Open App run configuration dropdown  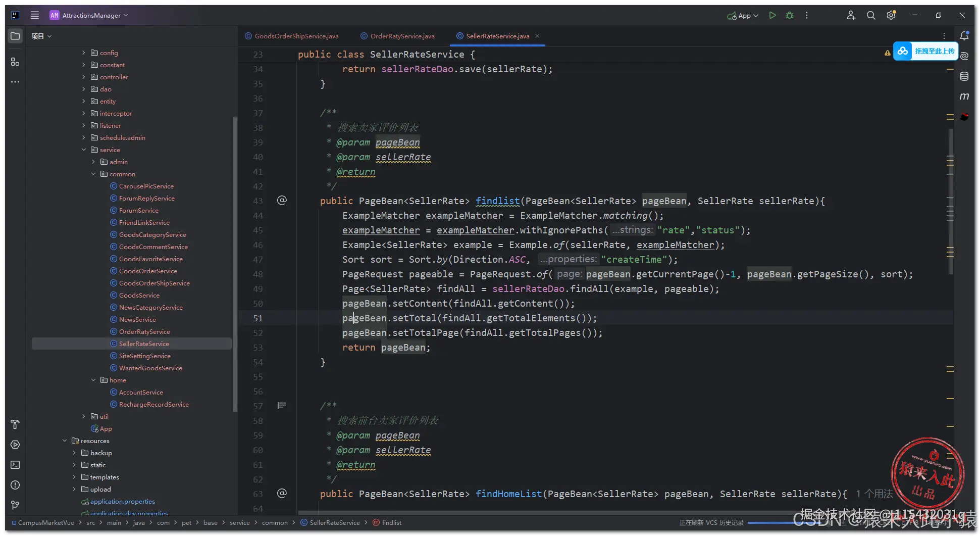tap(743, 16)
